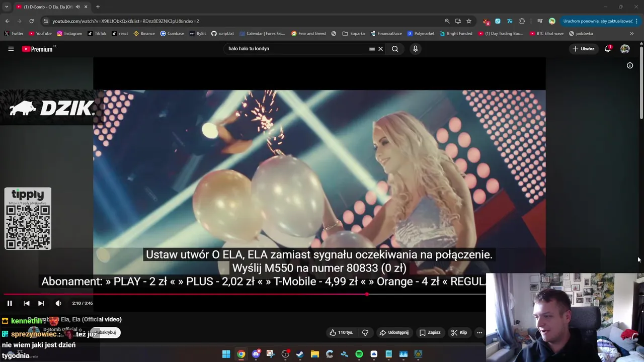Open the YouTube guide hamburger menu

[11, 49]
